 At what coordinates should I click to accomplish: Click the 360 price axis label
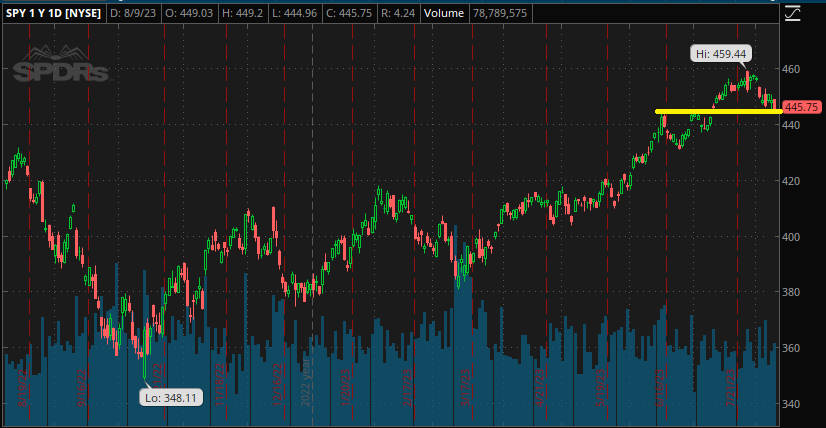[x=793, y=348]
